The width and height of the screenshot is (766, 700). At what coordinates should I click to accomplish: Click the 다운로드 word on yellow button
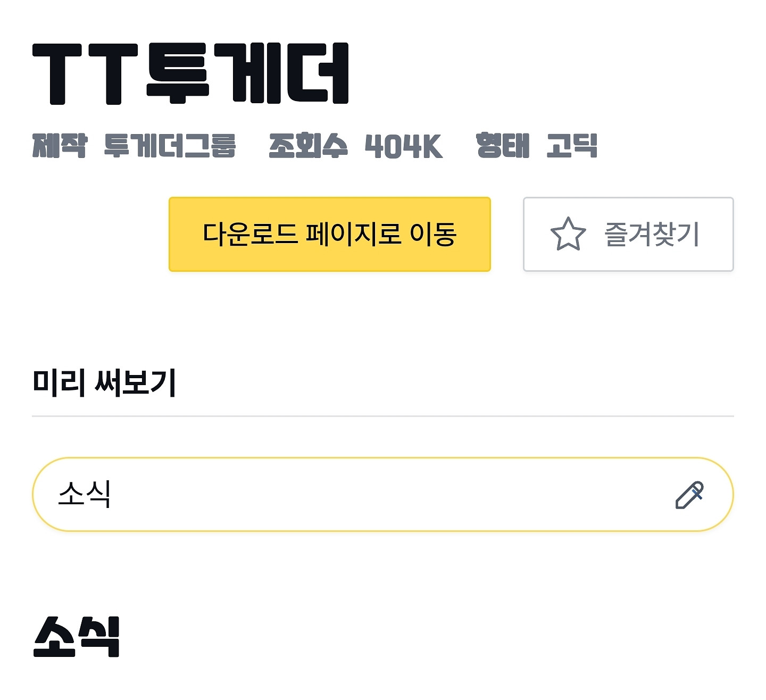(x=250, y=234)
